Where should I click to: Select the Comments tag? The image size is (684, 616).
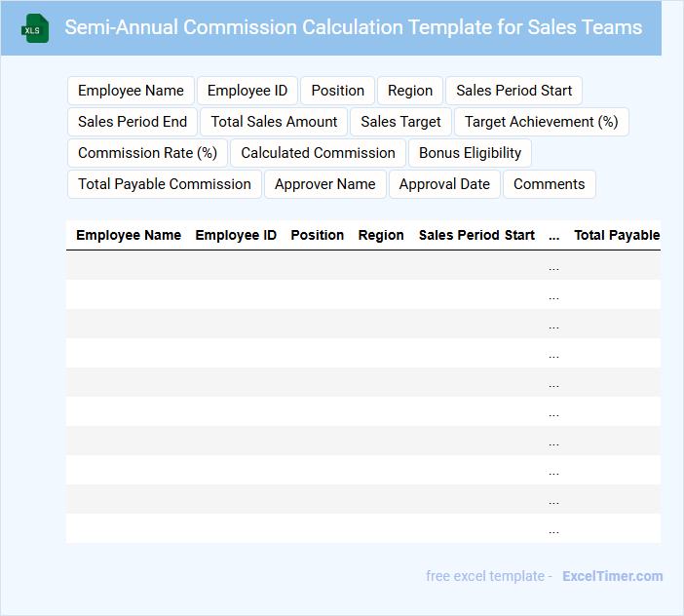tap(550, 184)
